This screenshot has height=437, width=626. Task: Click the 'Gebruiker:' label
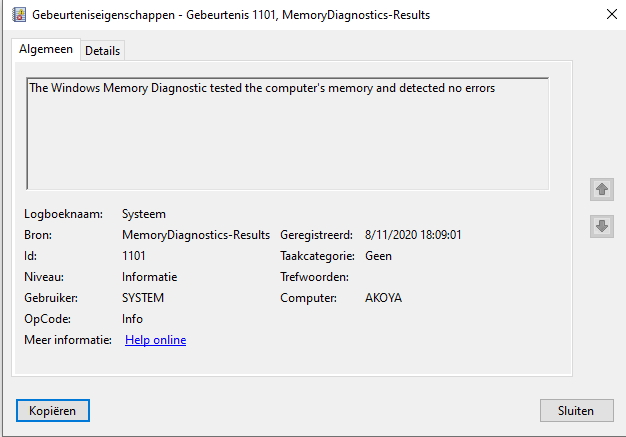[51, 298]
